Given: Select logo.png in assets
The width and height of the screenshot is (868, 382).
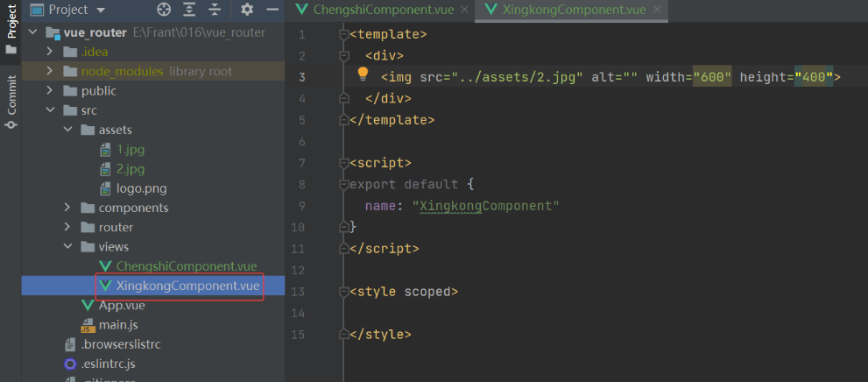Looking at the screenshot, I should click(142, 188).
